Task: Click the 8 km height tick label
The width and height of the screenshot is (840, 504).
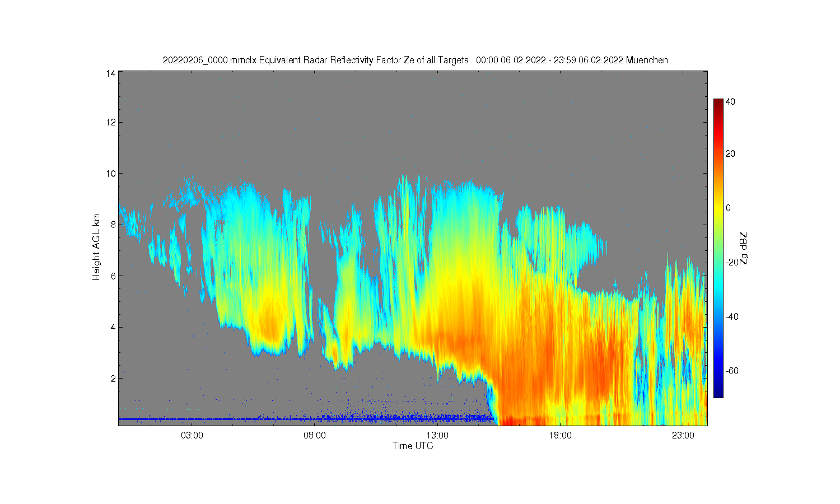Action: coord(114,225)
